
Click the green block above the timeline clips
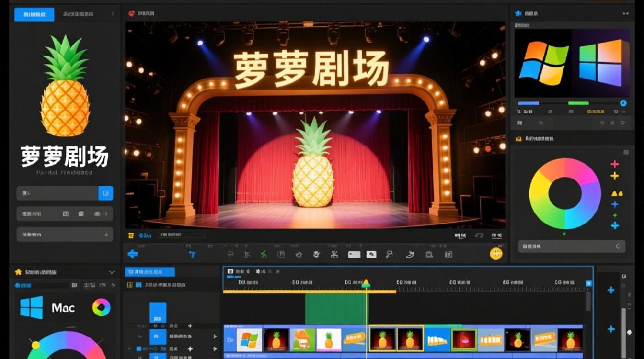coord(336,309)
